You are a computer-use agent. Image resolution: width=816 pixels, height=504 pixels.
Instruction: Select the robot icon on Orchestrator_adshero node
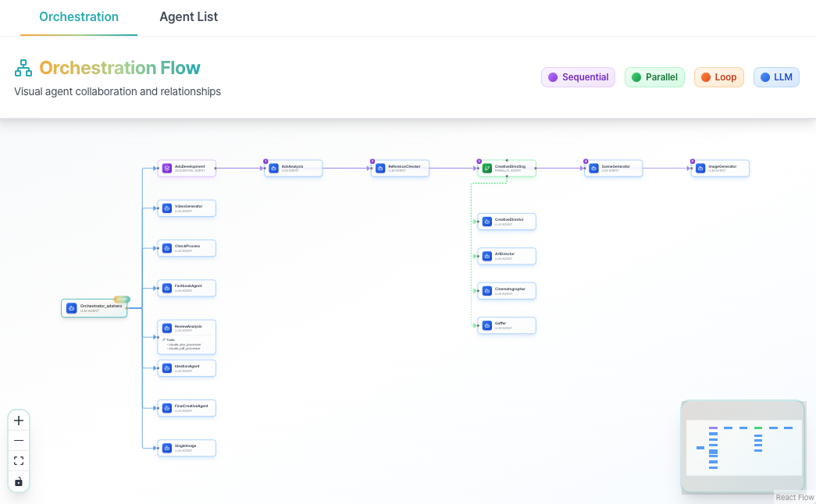coord(71,307)
